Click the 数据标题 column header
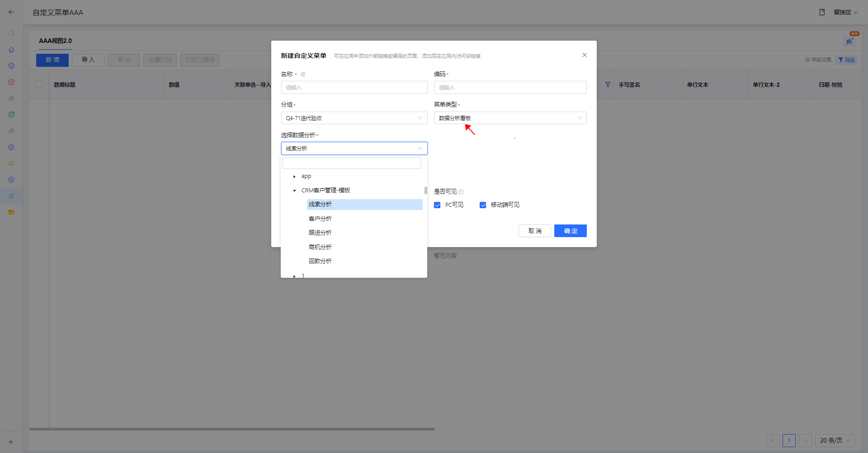Image resolution: width=868 pixels, height=453 pixels. coord(65,85)
